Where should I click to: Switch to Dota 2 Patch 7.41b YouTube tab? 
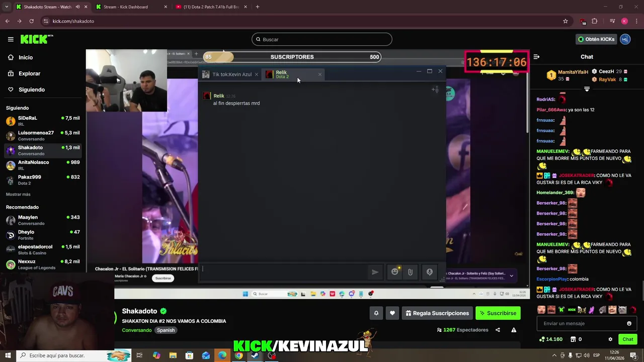coord(212,7)
